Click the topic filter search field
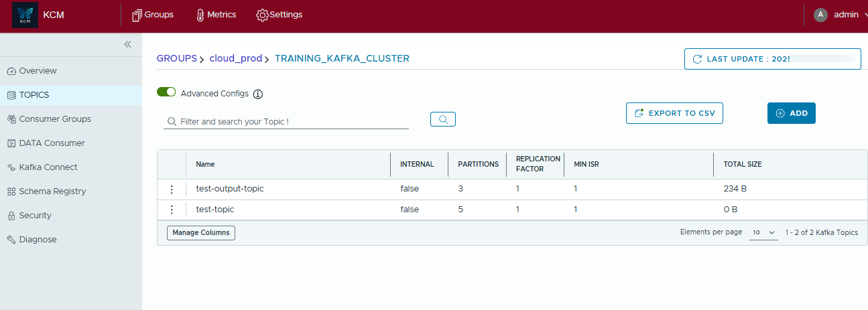Viewport: 868px width, 310px height. point(294,122)
